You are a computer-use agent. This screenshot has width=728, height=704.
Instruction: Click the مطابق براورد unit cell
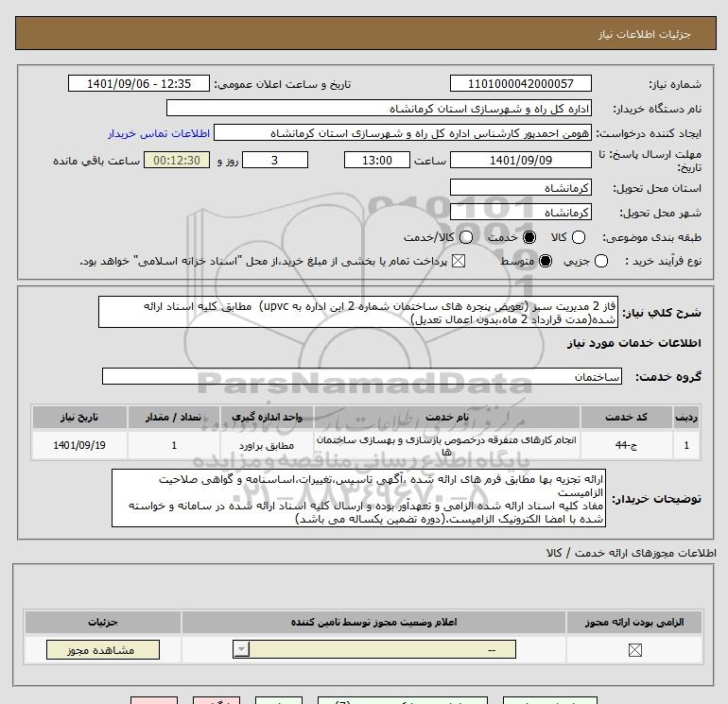click(x=267, y=445)
